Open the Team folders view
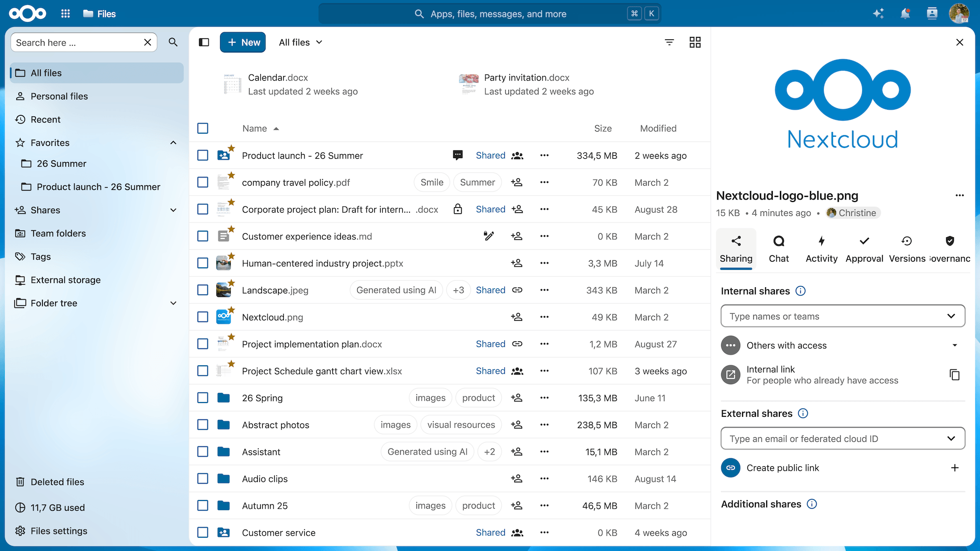 (96, 233)
